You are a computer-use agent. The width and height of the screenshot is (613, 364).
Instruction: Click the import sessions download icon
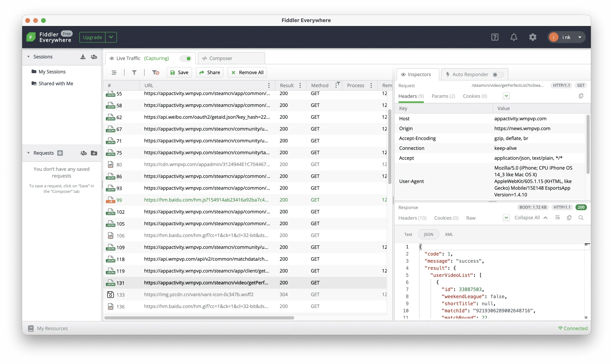click(x=83, y=57)
